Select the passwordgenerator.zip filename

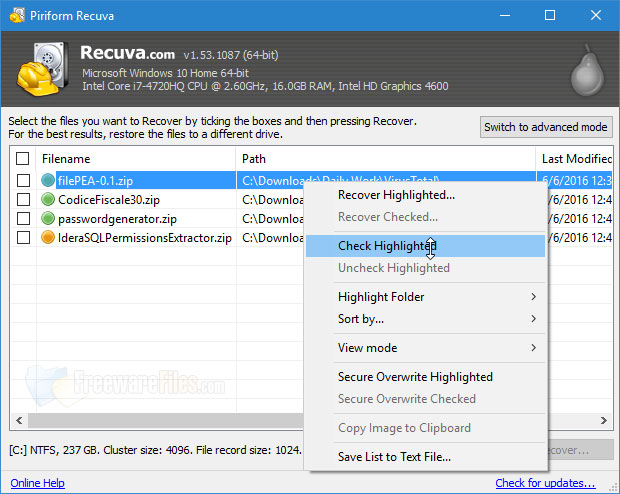[117, 219]
